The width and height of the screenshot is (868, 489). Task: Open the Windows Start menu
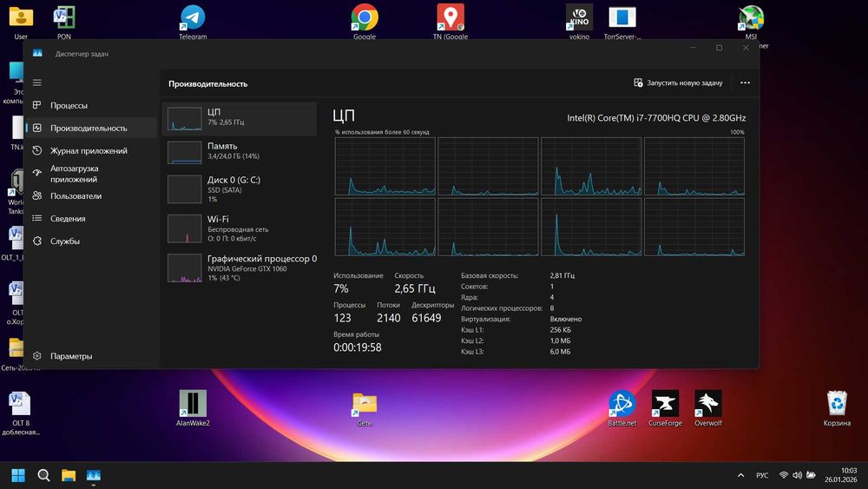point(18,475)
